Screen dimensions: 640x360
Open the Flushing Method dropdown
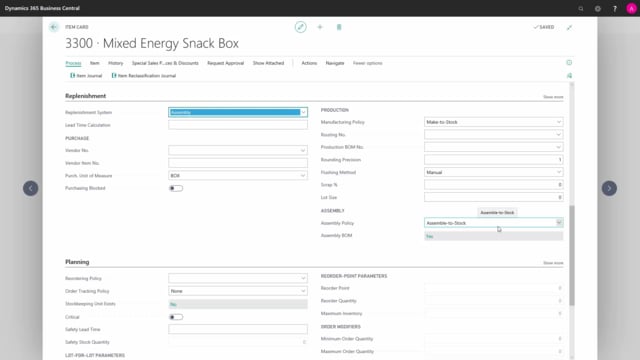tap(493, 172)
